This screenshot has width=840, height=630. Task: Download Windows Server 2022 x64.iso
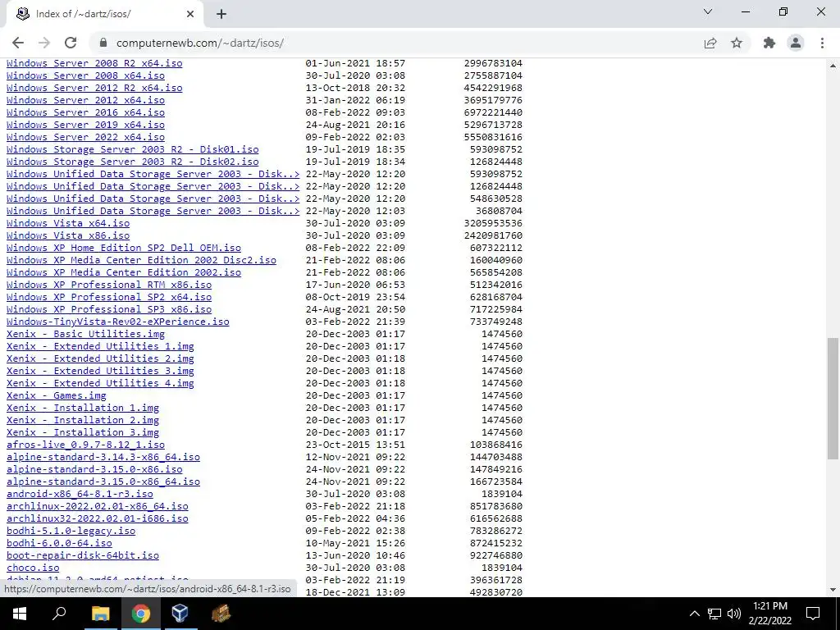click(x=85, y=137)
